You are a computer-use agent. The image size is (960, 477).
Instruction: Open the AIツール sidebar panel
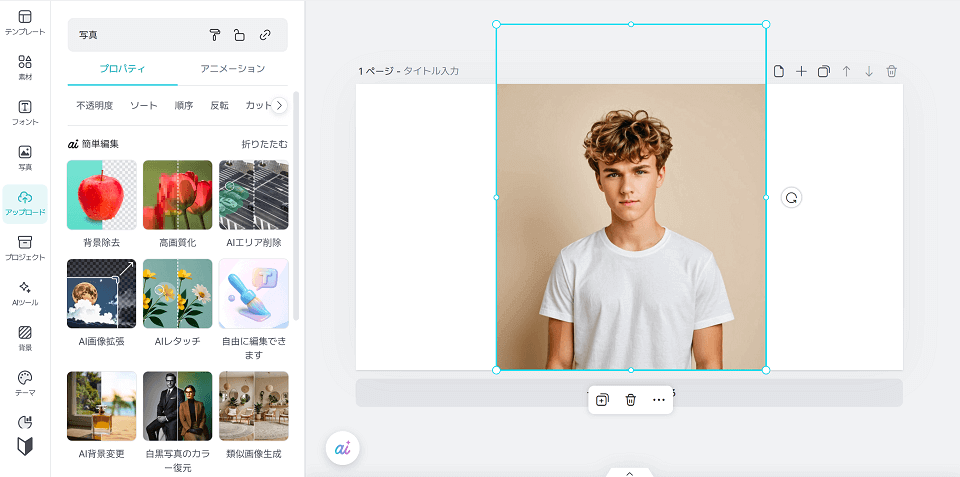pyautogui.click(x=25, y=293)
